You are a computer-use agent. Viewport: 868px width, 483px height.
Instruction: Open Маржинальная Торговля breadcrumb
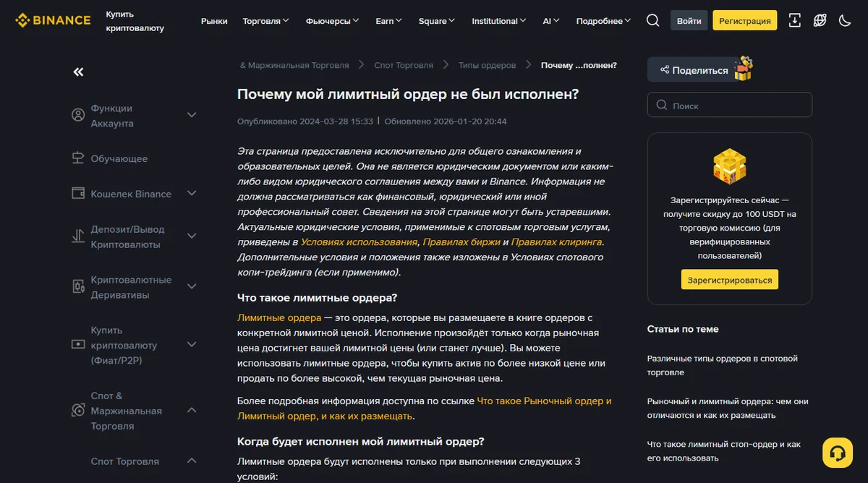click(294, 65)
